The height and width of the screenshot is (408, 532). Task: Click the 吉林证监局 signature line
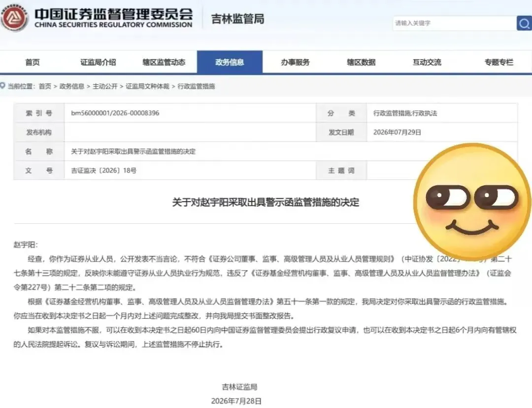pyautogui.click(x=239, y=387)
